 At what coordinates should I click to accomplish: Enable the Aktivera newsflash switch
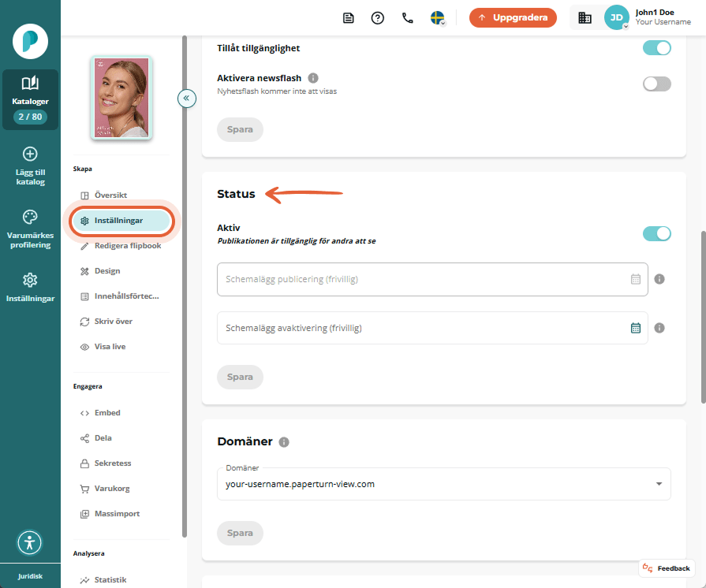pyautogui.click(x=656, y=84)
